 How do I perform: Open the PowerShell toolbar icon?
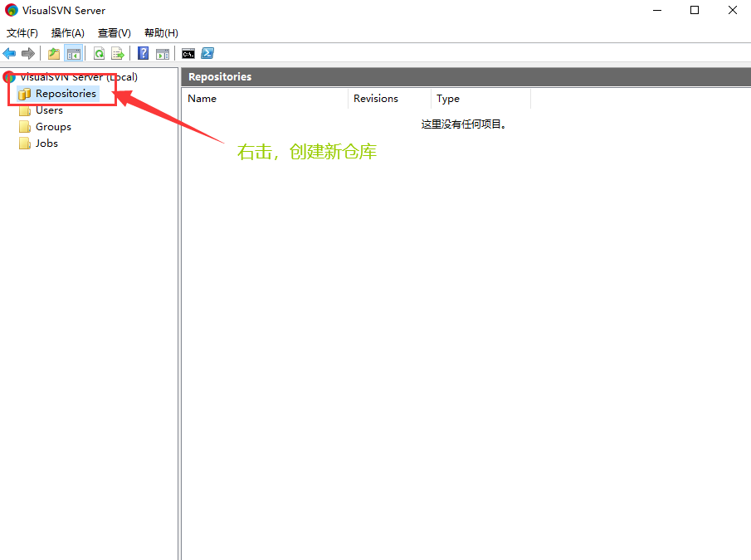point(207,53)
